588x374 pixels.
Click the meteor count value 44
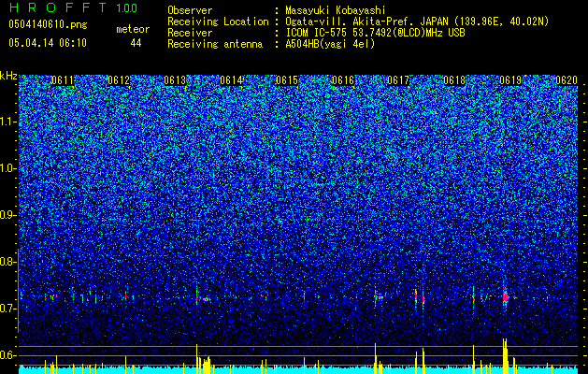[136, 43]
